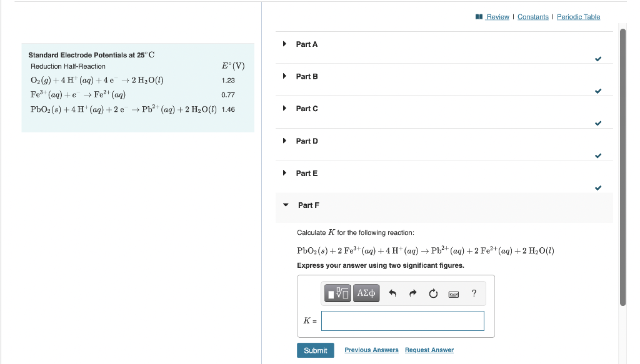Collapse the Part F section
This screenshot has height=364, width=640.
pyautogui.click(x=307, y=205)
